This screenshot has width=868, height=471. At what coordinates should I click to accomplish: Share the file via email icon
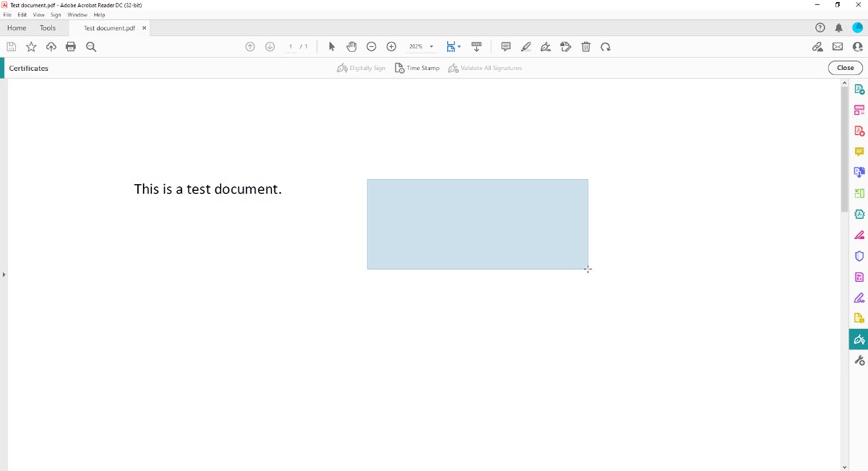click(837, 46)
